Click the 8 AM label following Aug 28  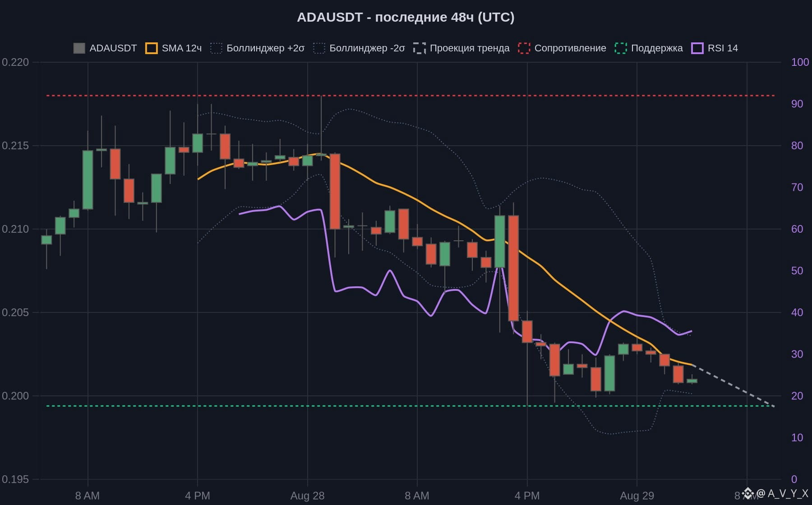(x=417, y=496)
